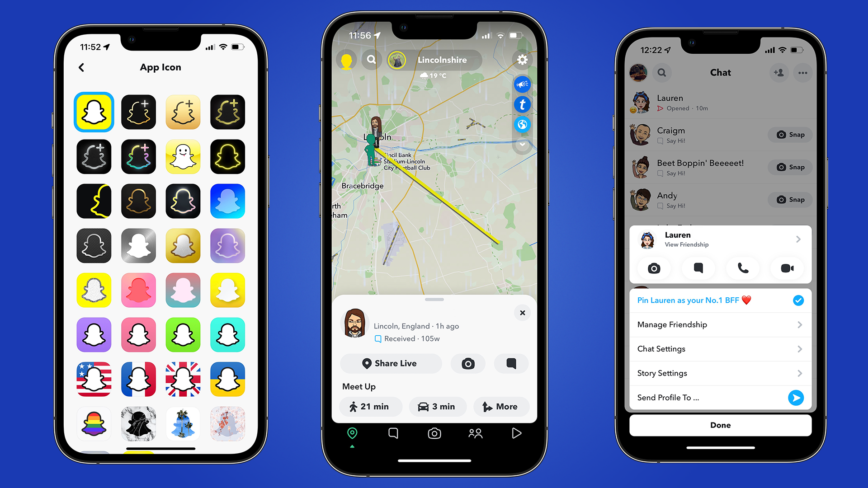Tap the camera icon on Snap Map
Image resolution: width=868 pixels, height=488 pixels.
pos(468,363)
